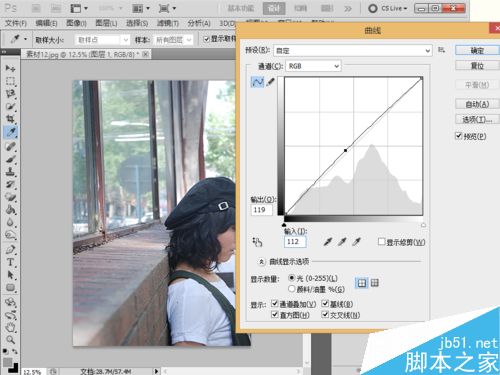Select the Type tool

click(x=11, y=262)
